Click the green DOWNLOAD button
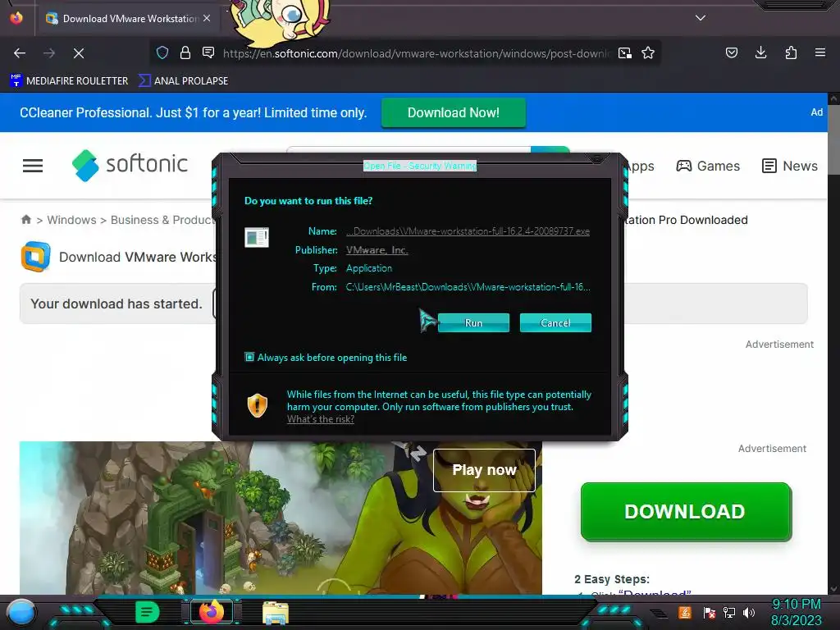Image resolution: width=840 pixels, height=630 pixels. coord(686,512)
